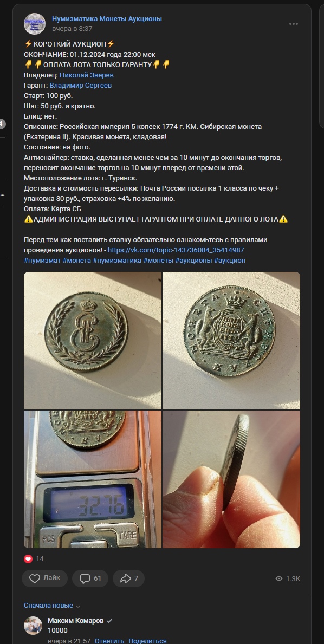Open guarantor profile Владимир Сергеев
This screenshot has width=324, height=644.
coord(81,86)
